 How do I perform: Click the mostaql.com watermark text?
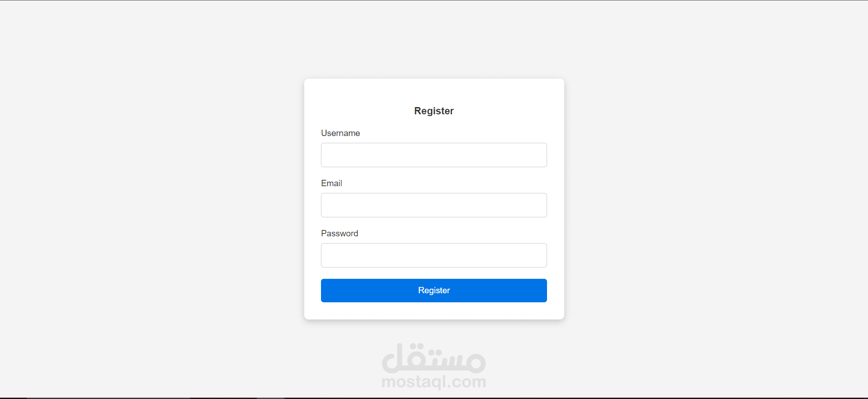434,382
